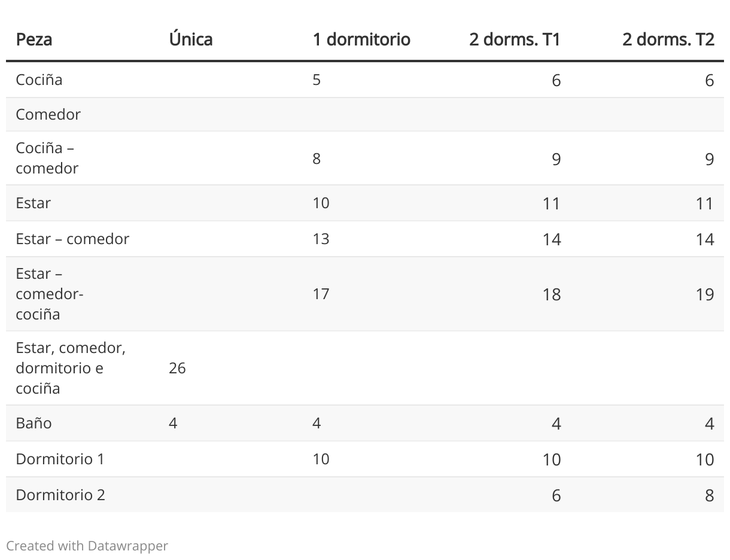This screenshot has width=730, height=560.
Task: Click the Dormitorio 1 row label
Action: [60, 459]
